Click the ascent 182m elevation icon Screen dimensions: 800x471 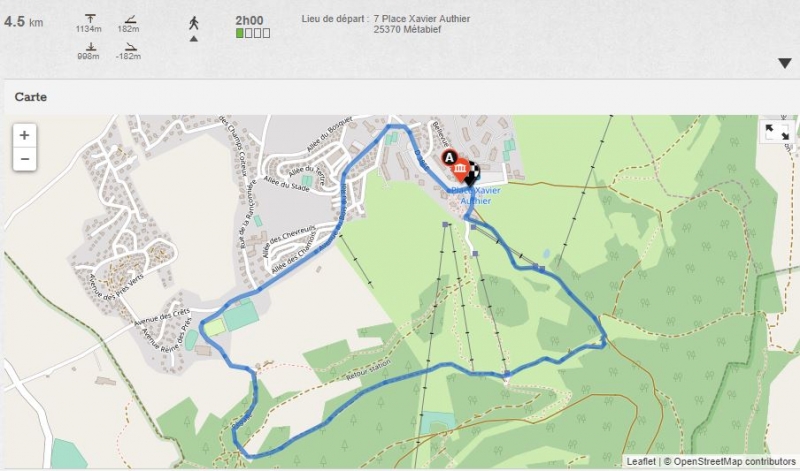[131, 19]
